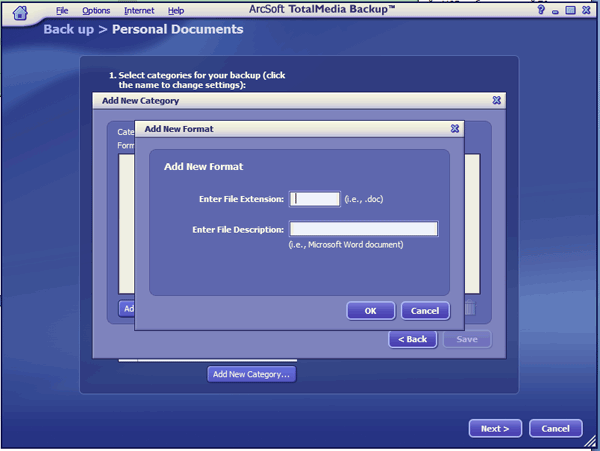Close the Add New Format dialog
The width and height of the screenshot is (600, 451).
point(455,129)
